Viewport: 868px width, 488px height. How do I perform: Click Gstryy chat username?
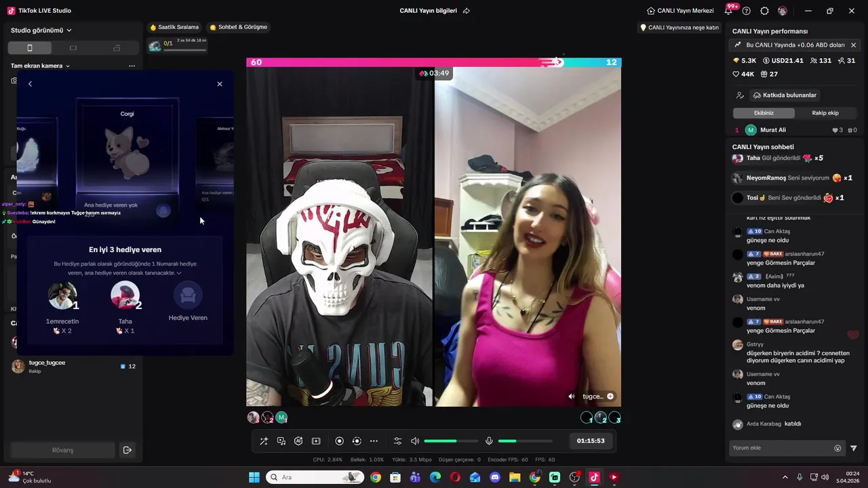pos(755,344)
